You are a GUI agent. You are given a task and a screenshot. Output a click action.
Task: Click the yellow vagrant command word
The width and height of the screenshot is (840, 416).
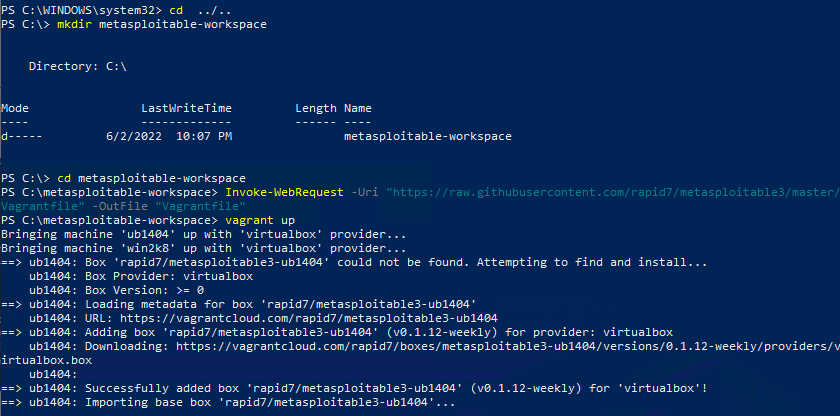tap(249, 221)
